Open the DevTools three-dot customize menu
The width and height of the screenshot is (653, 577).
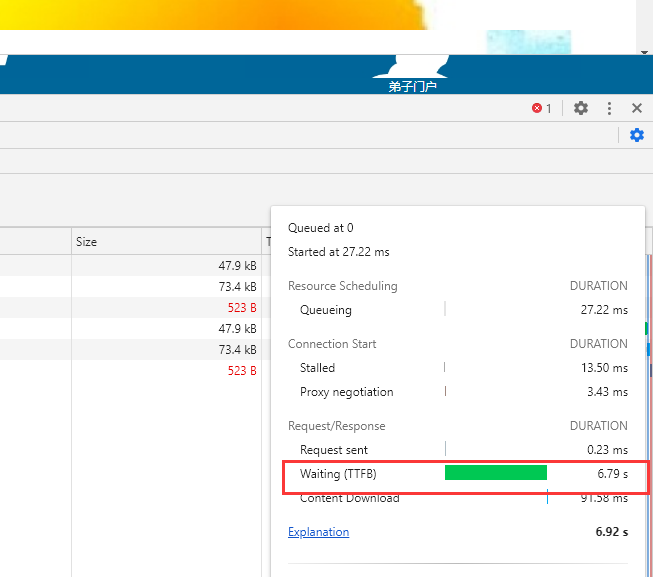(x=609, y=108)
